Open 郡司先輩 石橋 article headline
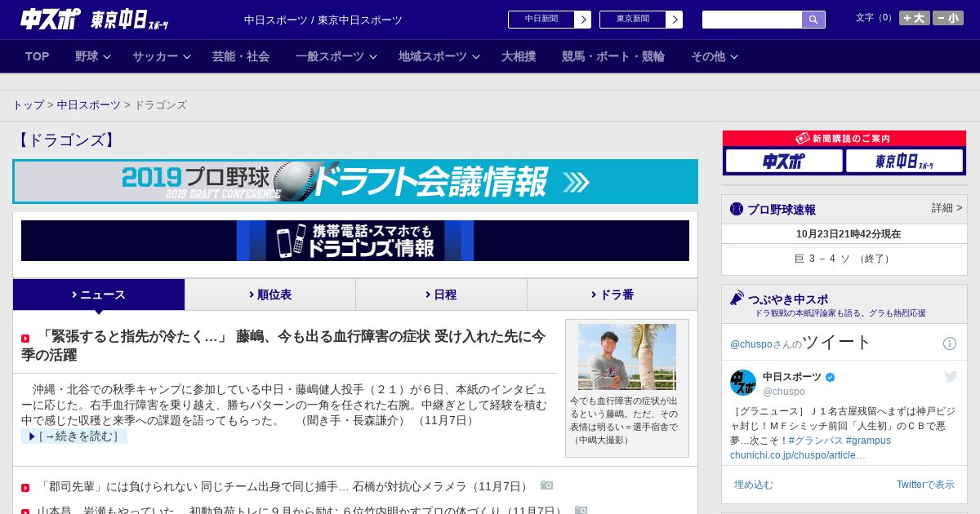980x514 pixels. [283, 487]
